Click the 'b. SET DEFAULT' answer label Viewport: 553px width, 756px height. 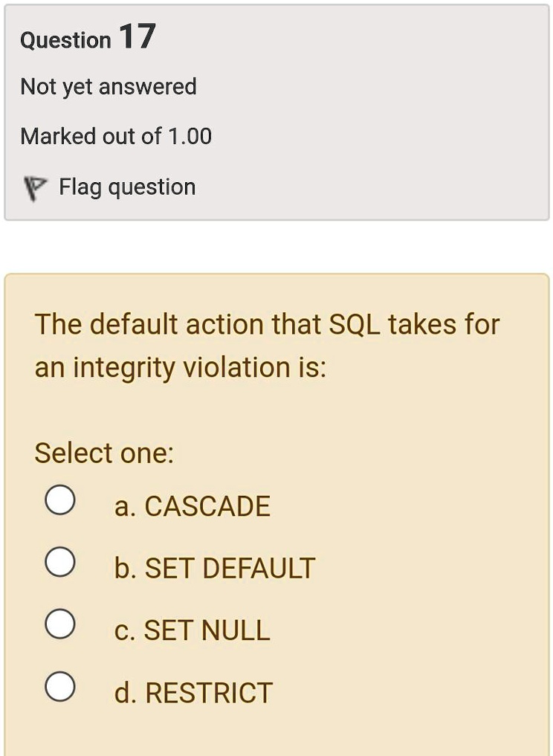tap(215, 568)
